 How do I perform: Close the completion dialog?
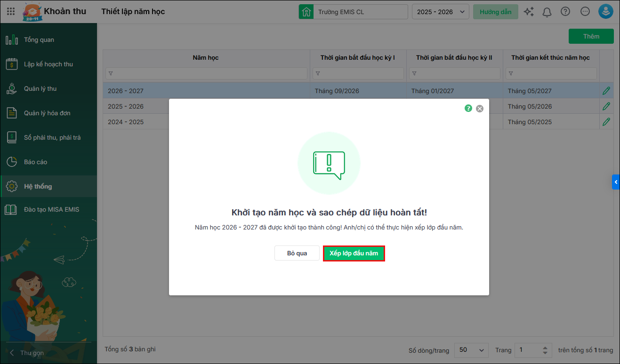480,109
